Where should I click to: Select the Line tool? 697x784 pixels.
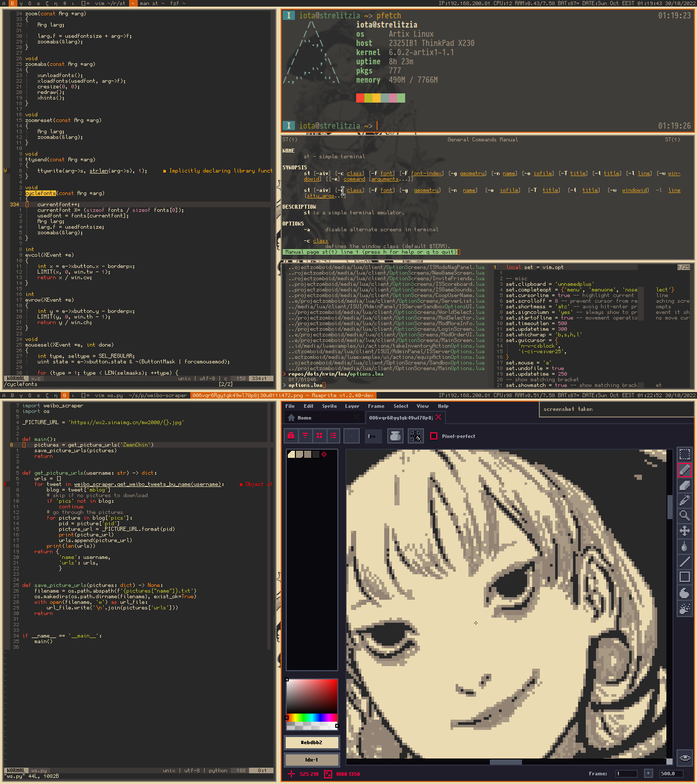tap(685, 561)
